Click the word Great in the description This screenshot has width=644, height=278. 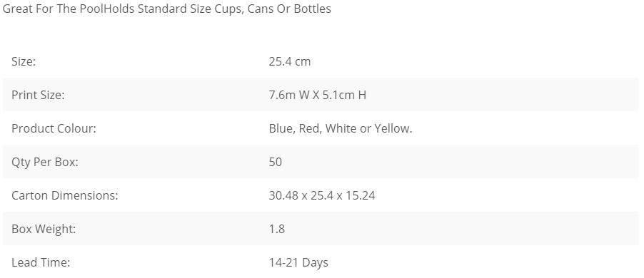coord(18,9)
